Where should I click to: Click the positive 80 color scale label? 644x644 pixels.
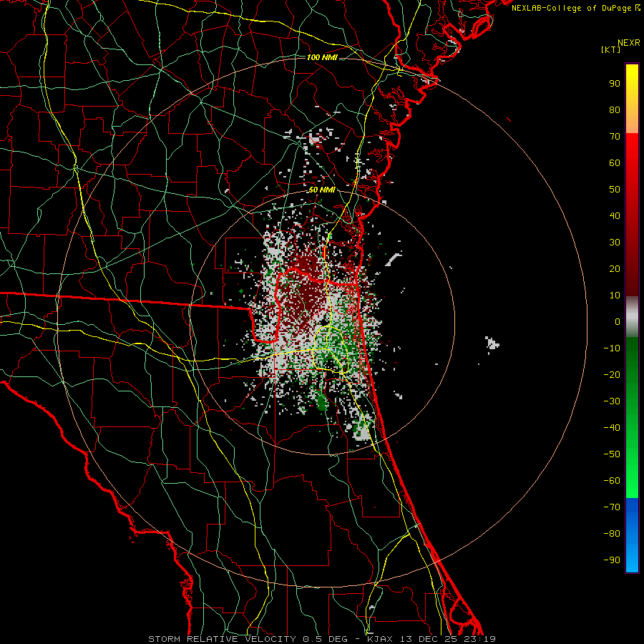(615, 109)
